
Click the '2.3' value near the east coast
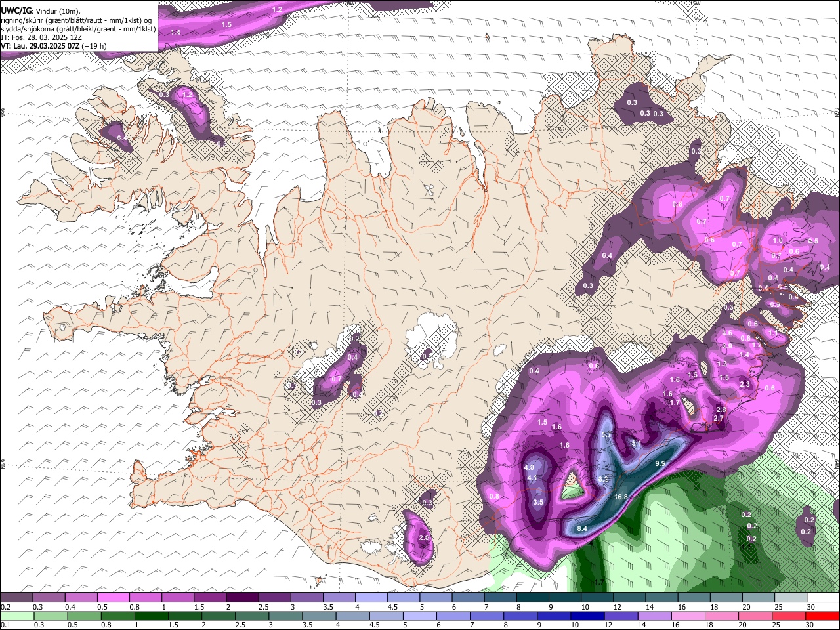pyautogui.click(x=745, y=384)
